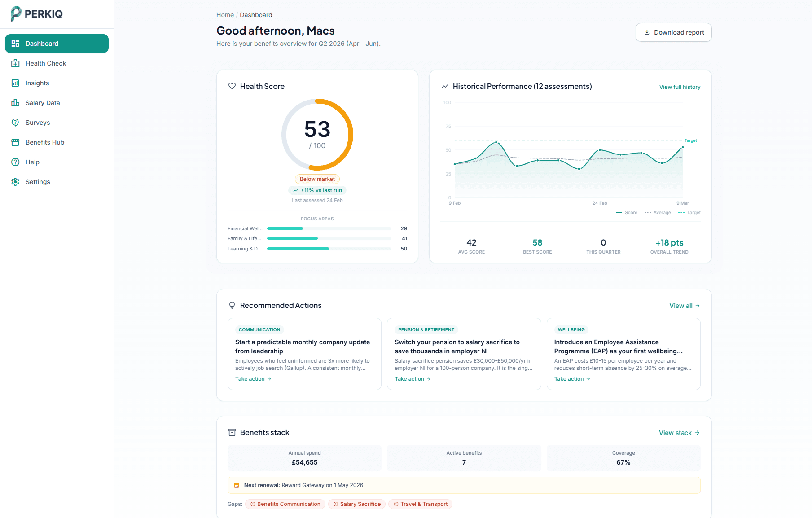Click the lightbulb icon beside Recommended Actions
Image resolution: width=812 pixels, height=518 pixels.
coord(232,305)
